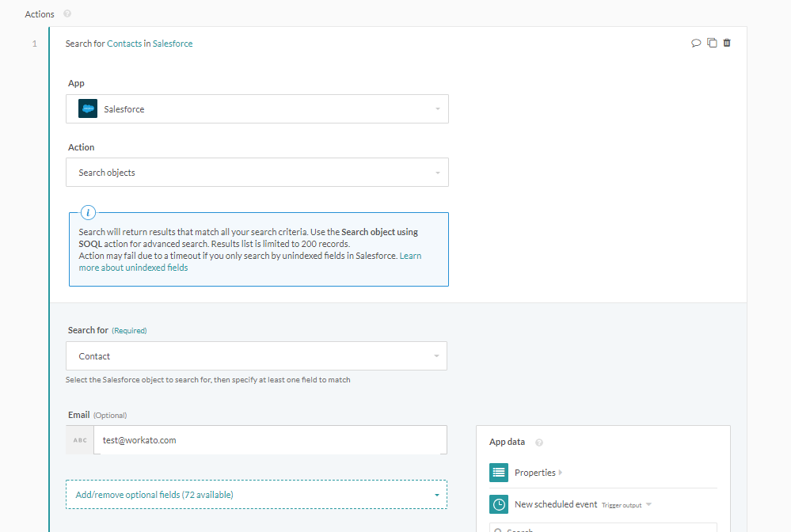791x532 pixels.
Task: Open the Action dropdown showing Search objects
Action: pos(257,173)
